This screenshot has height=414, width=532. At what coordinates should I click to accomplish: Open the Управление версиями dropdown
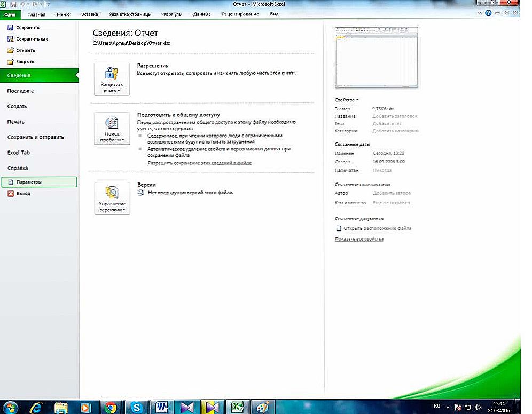coord(112,198)
